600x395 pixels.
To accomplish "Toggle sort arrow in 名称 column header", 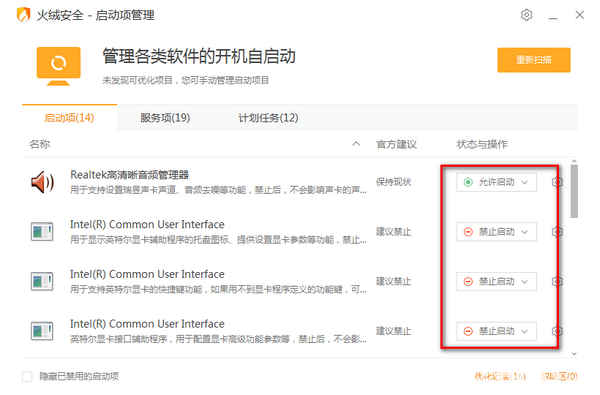I will pos(356,144).
